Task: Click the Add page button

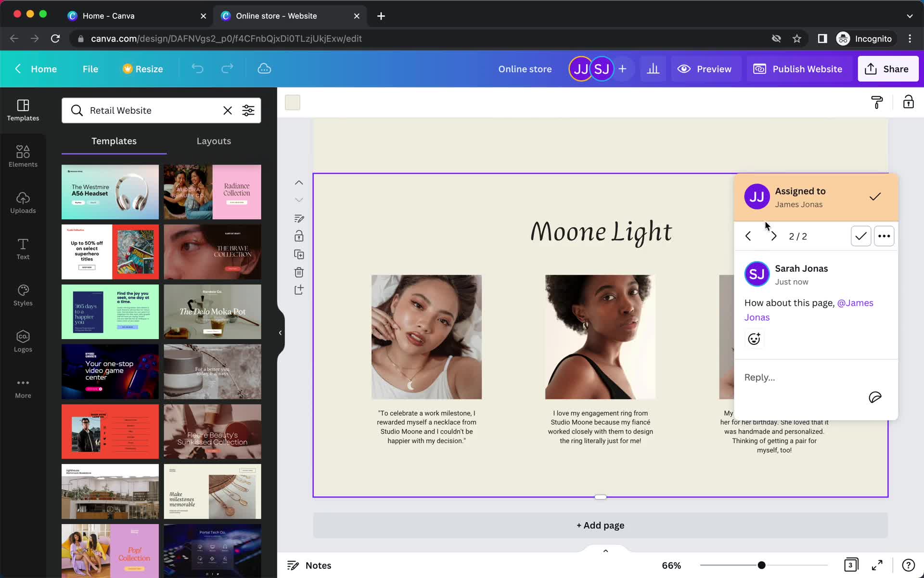Action: [599, 525]
